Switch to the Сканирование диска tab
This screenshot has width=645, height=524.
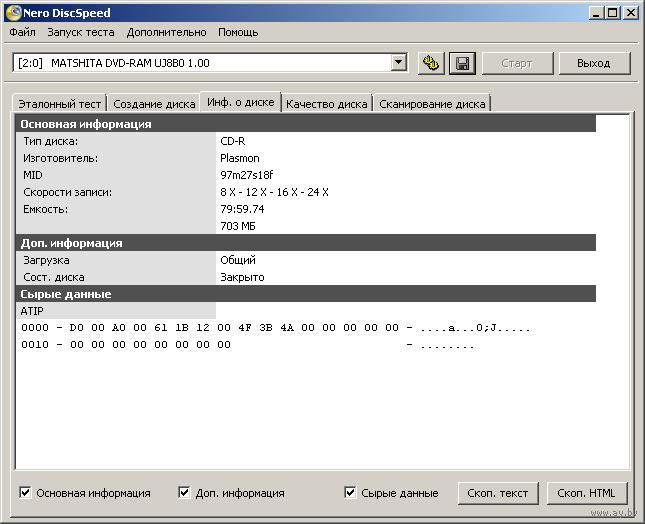point(432,104)
